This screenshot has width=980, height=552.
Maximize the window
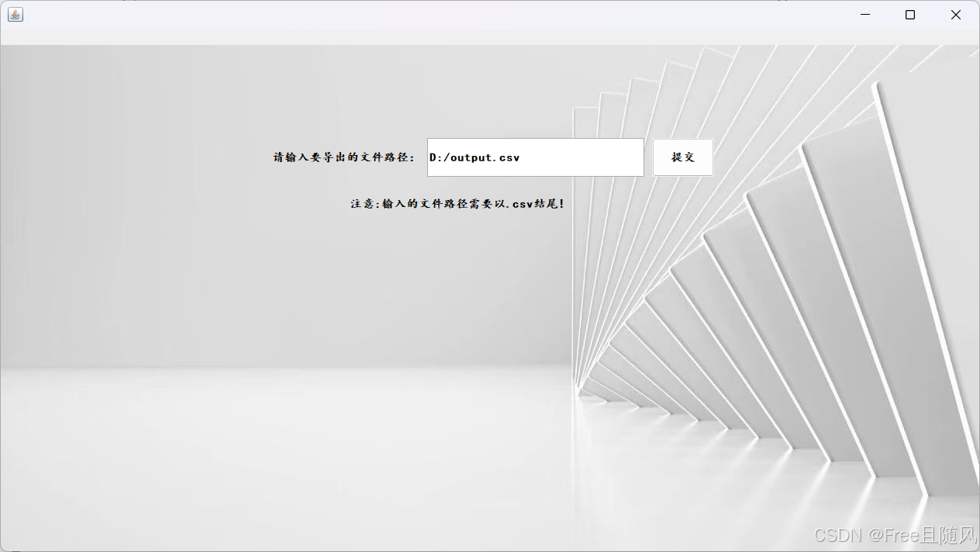pyautogui.click(x=910, y=15)
